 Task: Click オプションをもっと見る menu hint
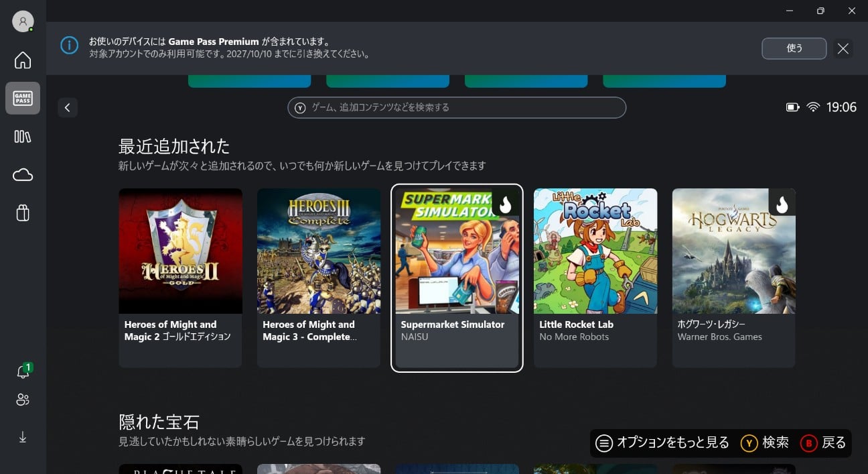pos(662,443)
